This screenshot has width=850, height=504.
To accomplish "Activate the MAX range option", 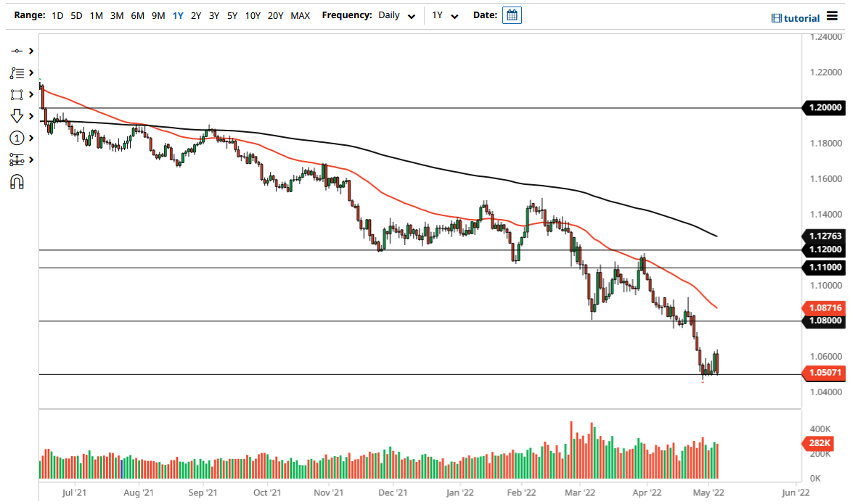I will 300,15.
